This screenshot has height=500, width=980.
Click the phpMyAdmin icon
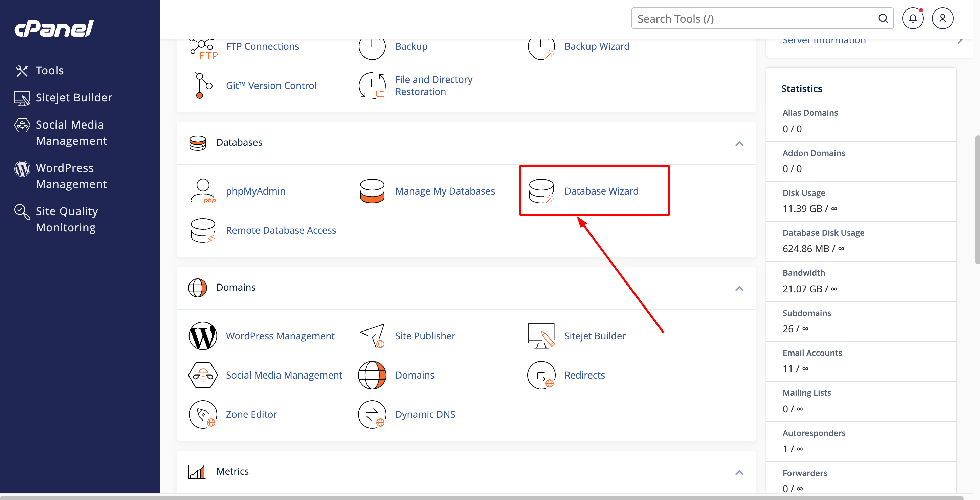203,191
